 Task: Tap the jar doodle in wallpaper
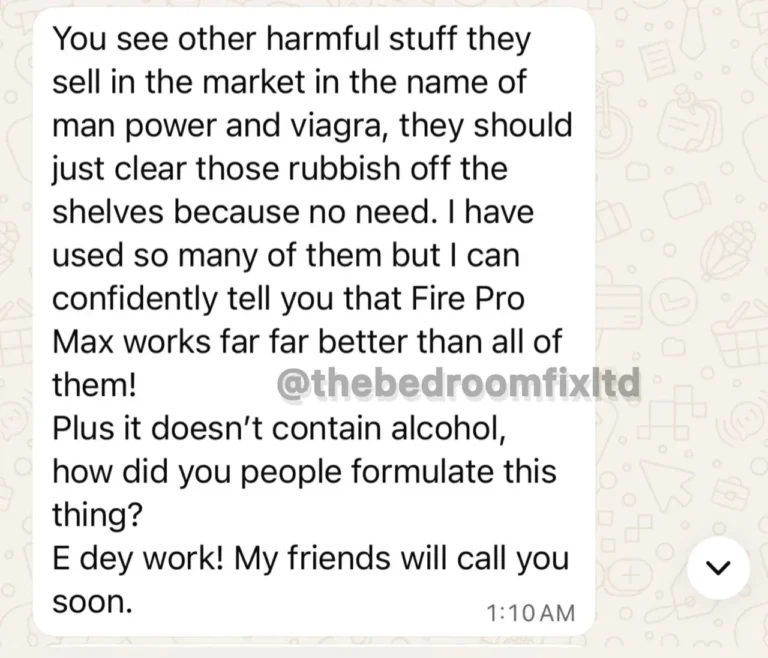tap(686, 199)
